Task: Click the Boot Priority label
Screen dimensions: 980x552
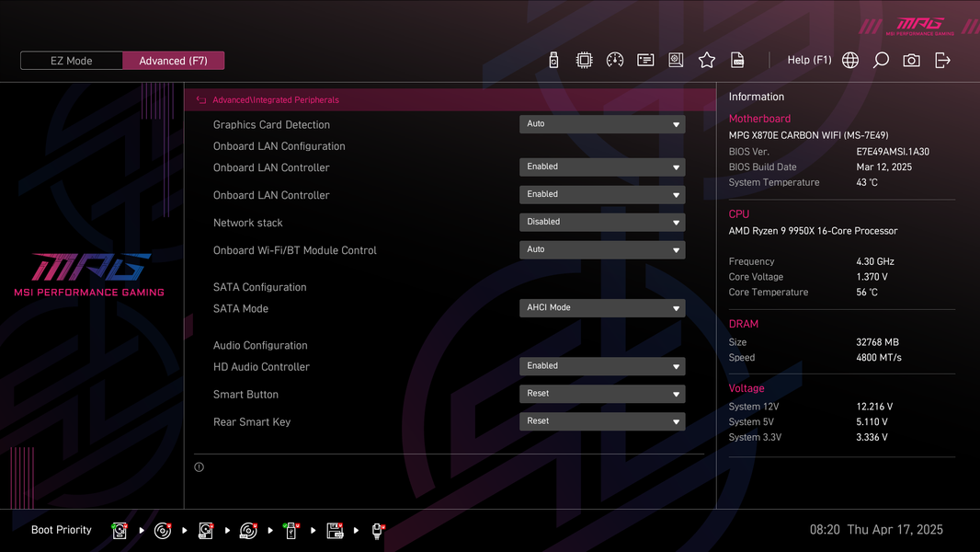Action: tap(62, 530)
